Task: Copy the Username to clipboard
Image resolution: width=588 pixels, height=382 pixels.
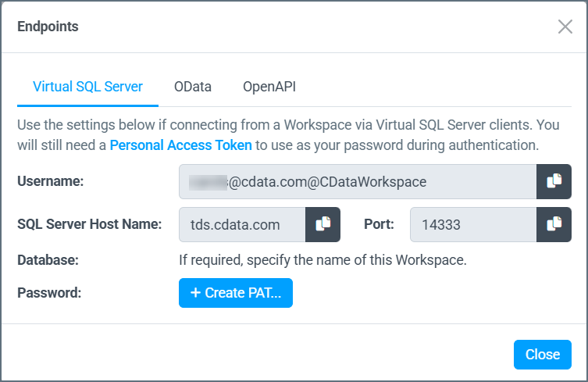Action: coord(554,181)
